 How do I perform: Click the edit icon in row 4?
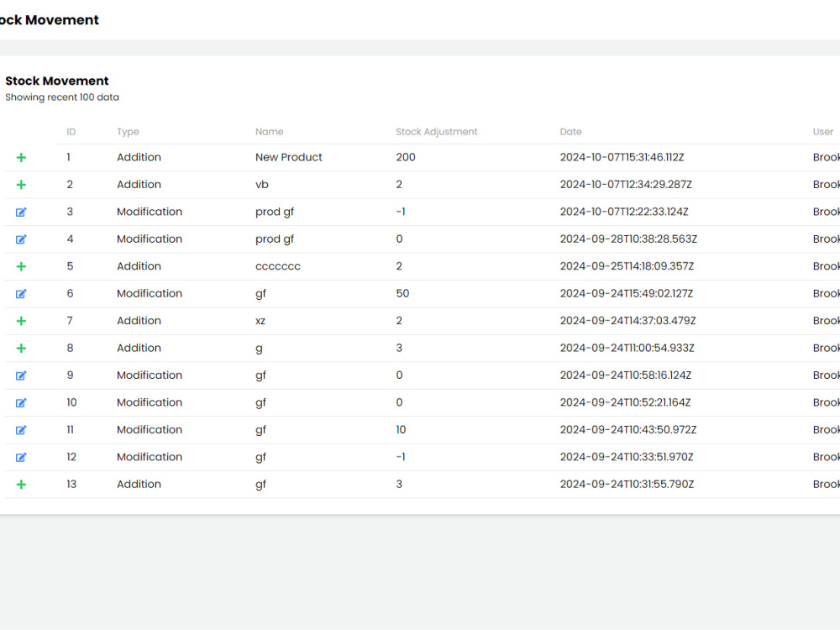[21, 239]
